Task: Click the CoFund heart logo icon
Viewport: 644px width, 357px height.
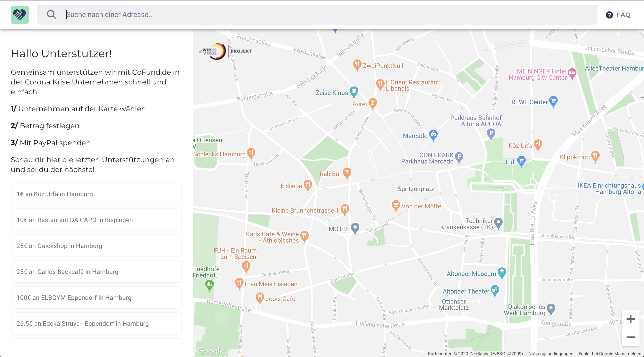Action: point(19,15)
